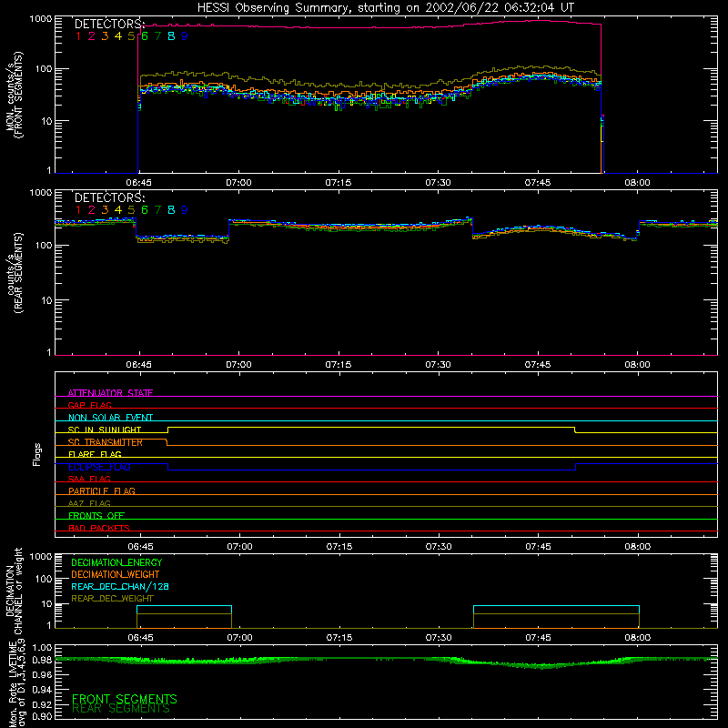
Task: Click the FLARE_FLAG label
Action: point(95,454)
